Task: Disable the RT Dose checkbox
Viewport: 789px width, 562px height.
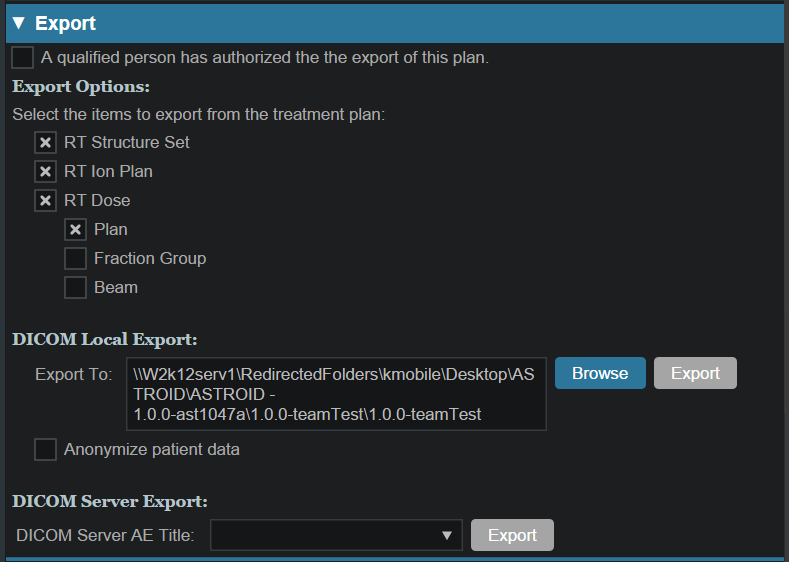Action: tap(45, 201)
